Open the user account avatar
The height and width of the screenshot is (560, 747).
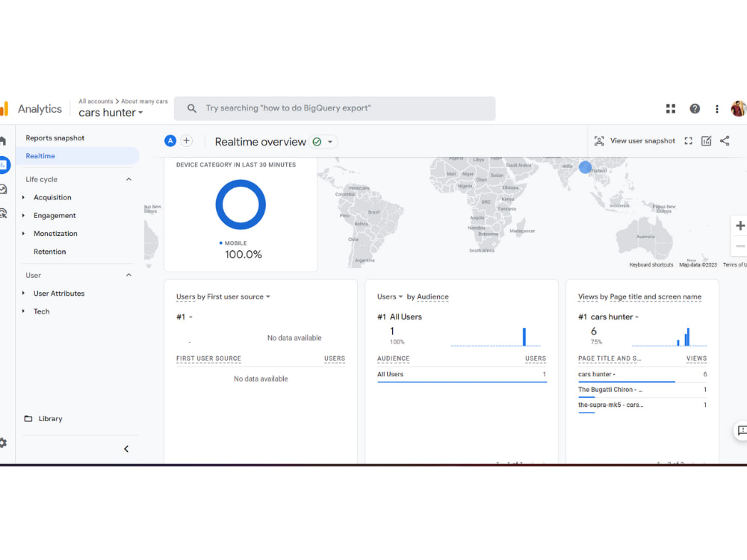click(x=739, y=108)
